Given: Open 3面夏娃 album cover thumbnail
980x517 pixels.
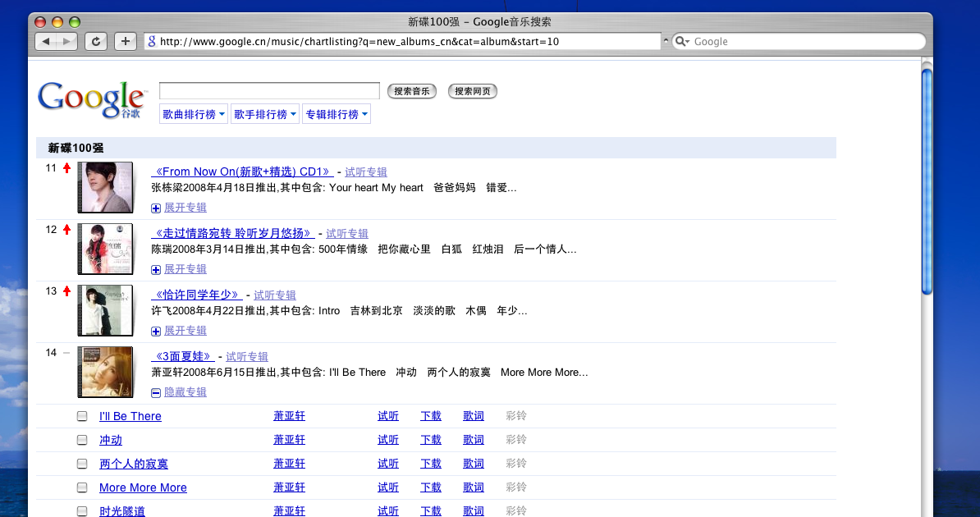Looking at the screenshot, I should (x=105, y=372).
